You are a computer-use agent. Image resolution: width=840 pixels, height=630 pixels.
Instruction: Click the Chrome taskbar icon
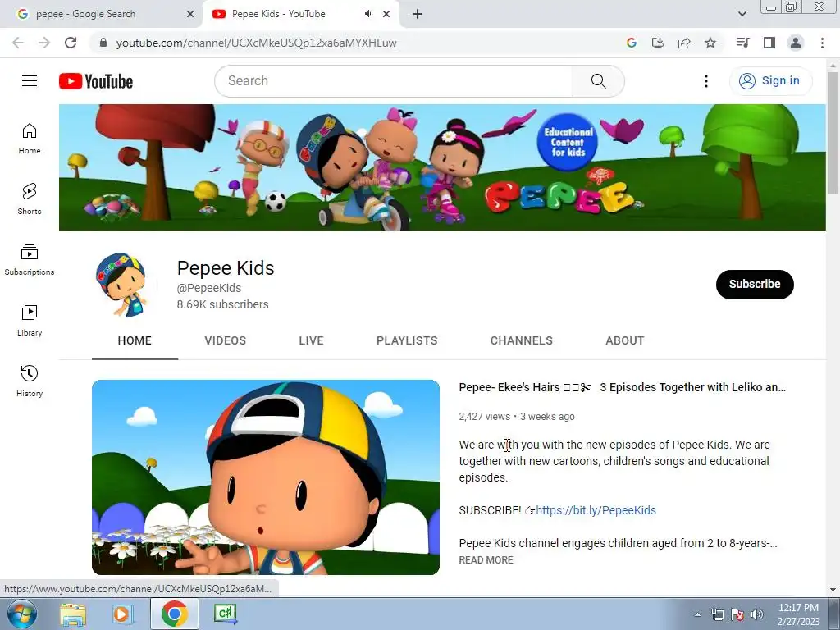click(x=175, y=614)
